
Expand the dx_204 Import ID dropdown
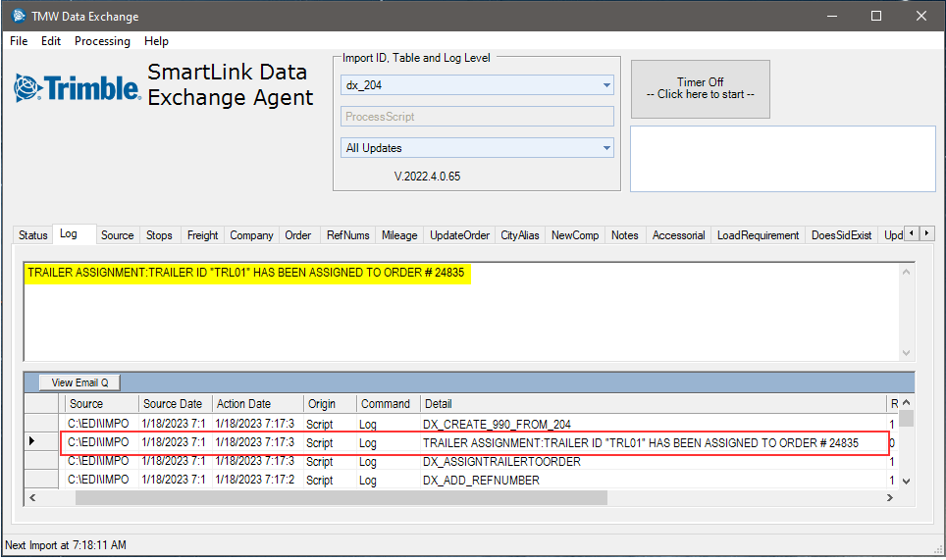[x=606, y=85]
